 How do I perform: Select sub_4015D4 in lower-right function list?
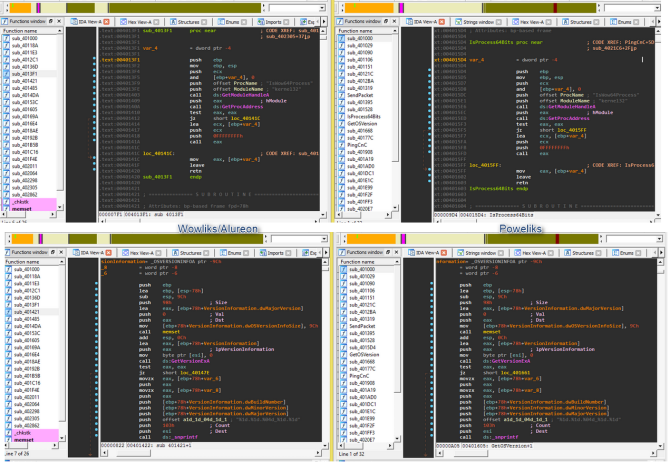363,347
